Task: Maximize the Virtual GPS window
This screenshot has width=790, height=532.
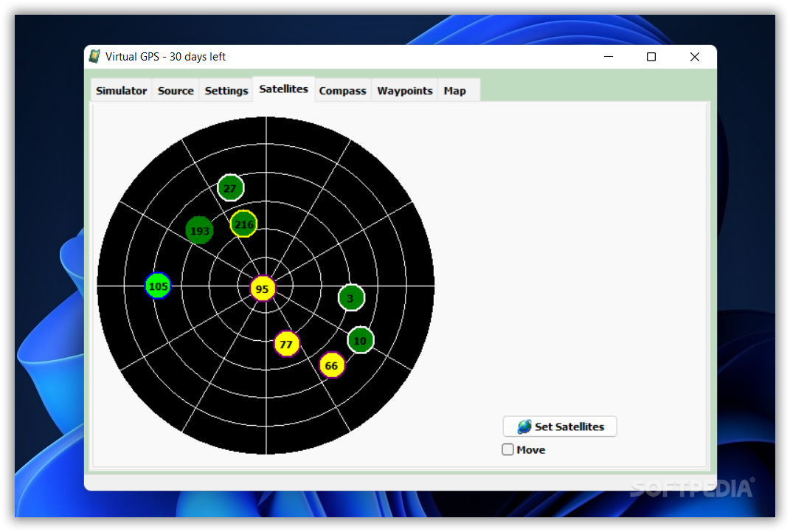Action: click(x=651, y=57)
